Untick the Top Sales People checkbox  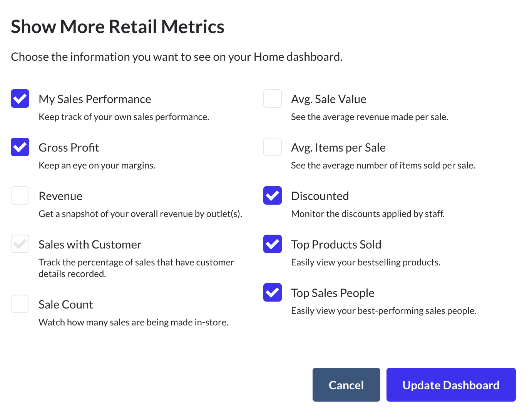[273, 292]
